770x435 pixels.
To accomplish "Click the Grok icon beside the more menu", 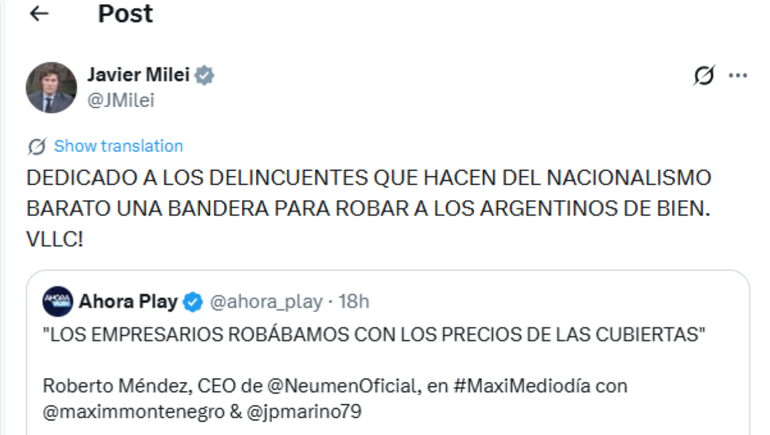I will 703,76.
